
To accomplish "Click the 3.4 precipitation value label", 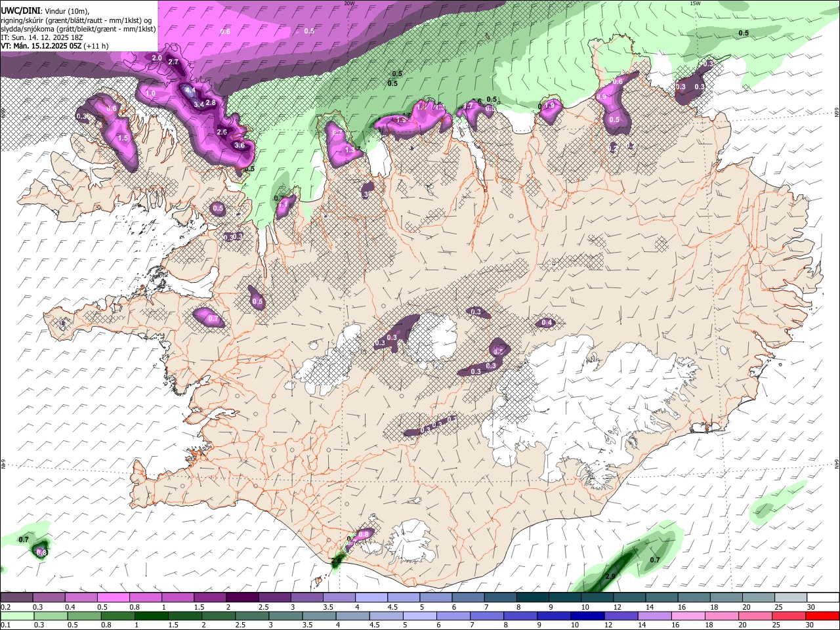I will [x=198, y=104].
